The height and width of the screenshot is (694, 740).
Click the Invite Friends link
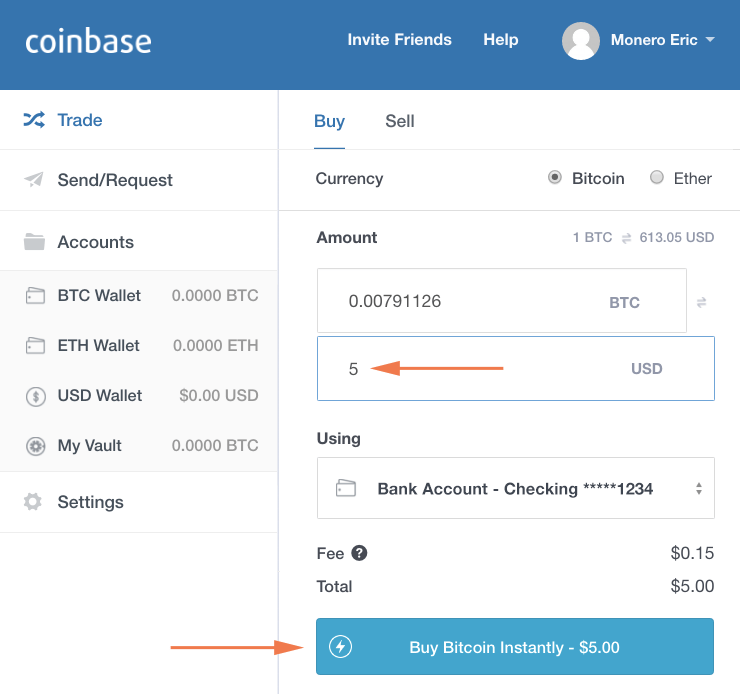(399, 40)
